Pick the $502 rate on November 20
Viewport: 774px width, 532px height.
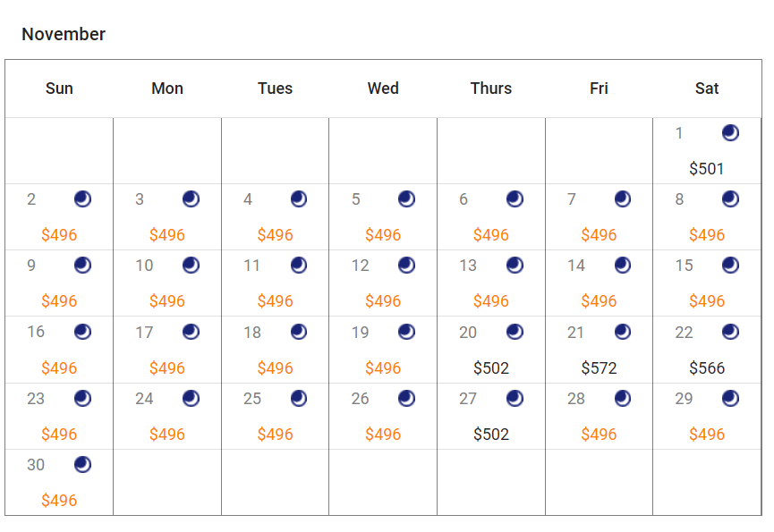coord(491,367)
